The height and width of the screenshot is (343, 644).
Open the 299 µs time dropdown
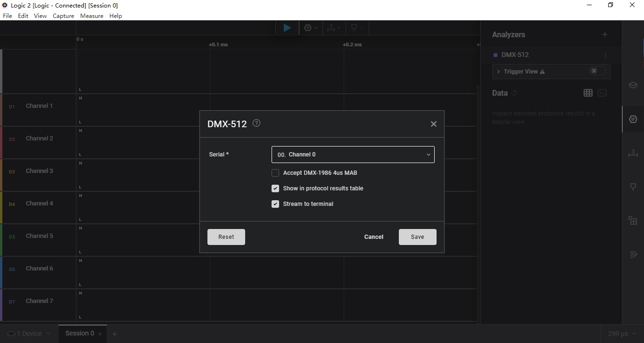pos(622,334)
